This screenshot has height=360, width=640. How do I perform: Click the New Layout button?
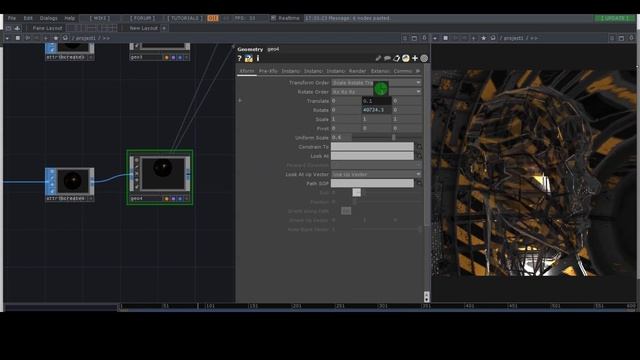[x=143, y=28]
